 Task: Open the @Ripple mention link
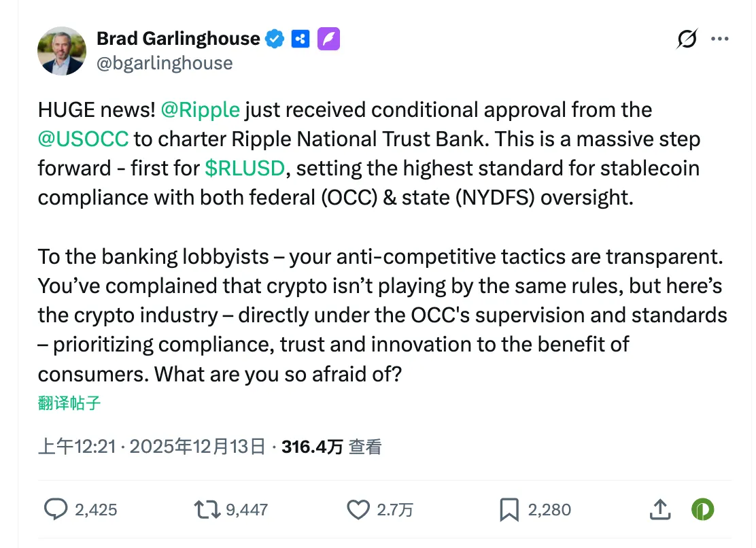[200, 109]
